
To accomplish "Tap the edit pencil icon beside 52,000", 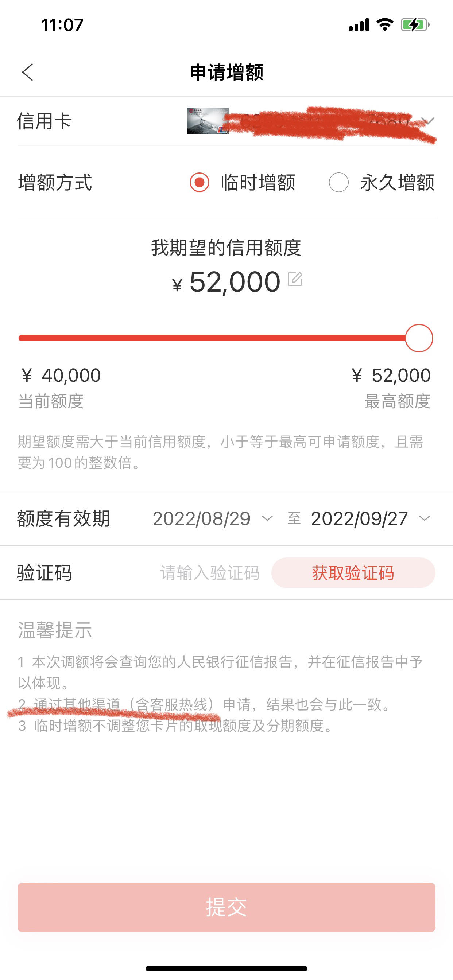I will 295,279.
